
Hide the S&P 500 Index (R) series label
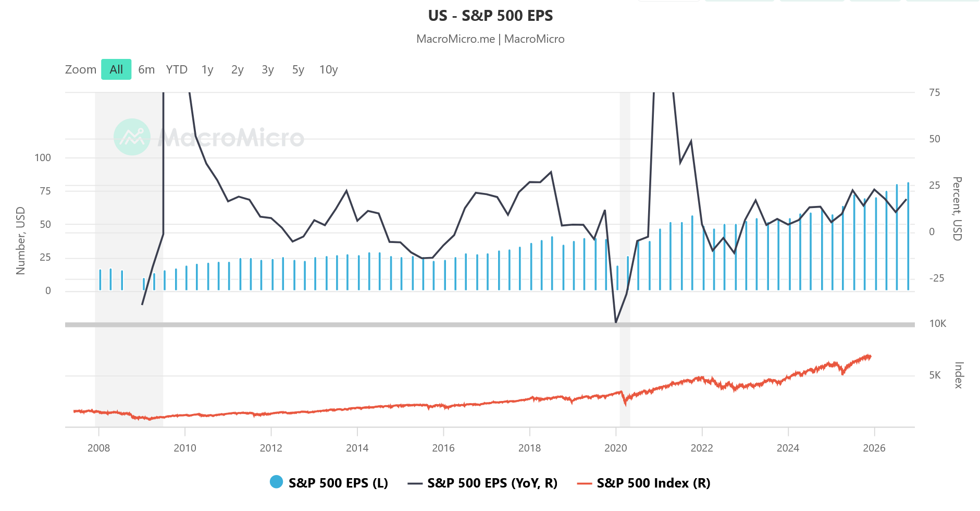point(653,483)
